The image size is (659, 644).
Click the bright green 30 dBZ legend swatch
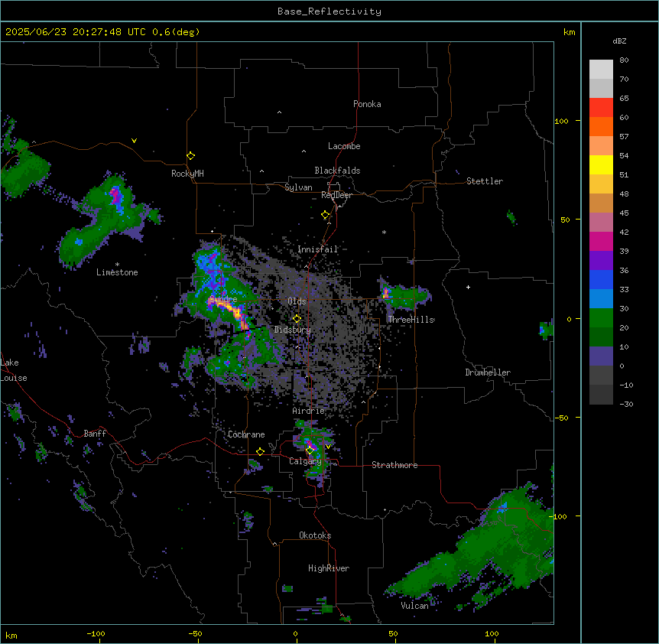click(x=601, y=318)
